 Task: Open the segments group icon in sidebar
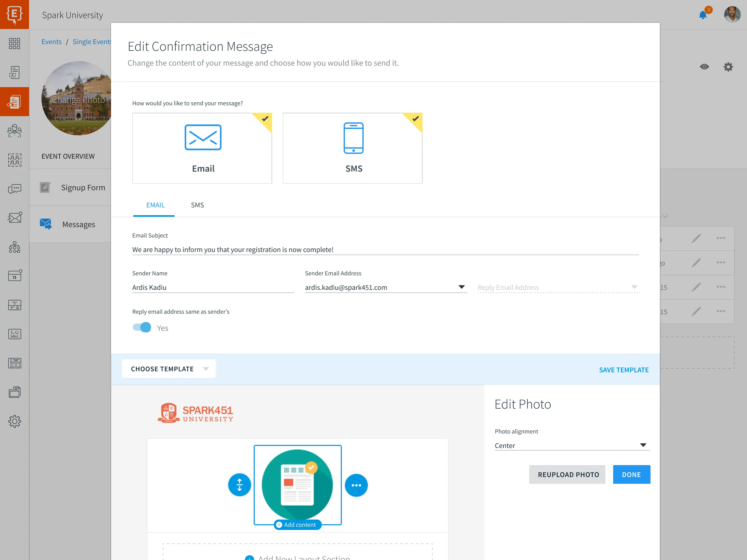(15, 160)
